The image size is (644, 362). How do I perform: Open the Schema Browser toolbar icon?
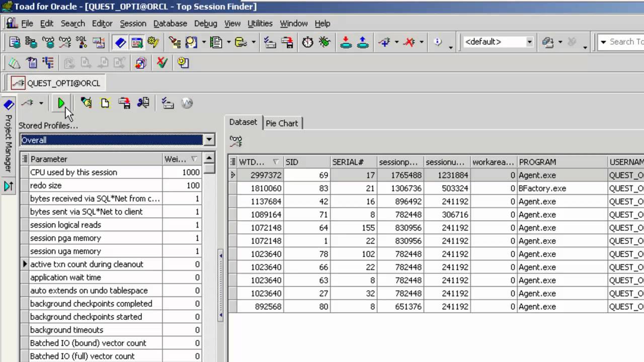click(31, 42)
